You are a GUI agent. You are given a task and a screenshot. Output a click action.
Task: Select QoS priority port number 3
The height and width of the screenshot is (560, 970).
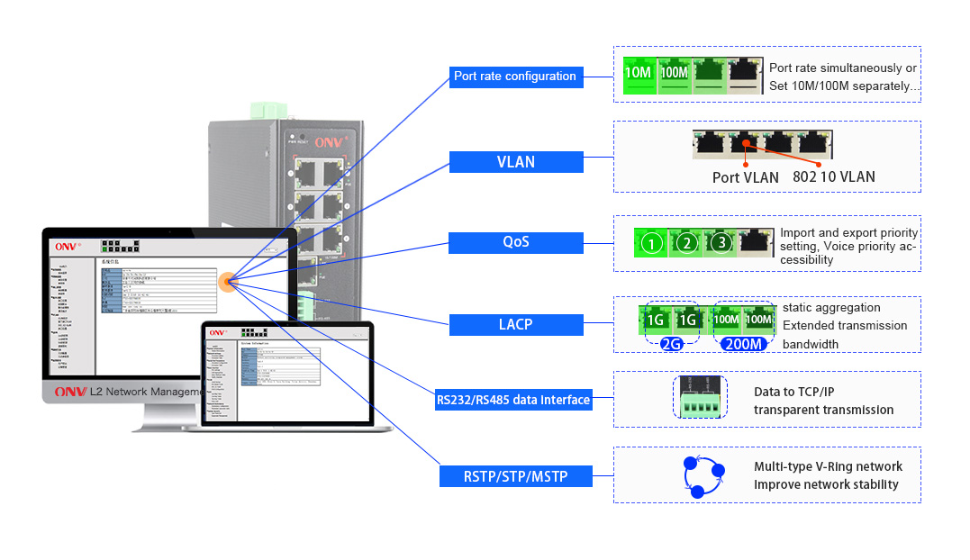(721, 242)
